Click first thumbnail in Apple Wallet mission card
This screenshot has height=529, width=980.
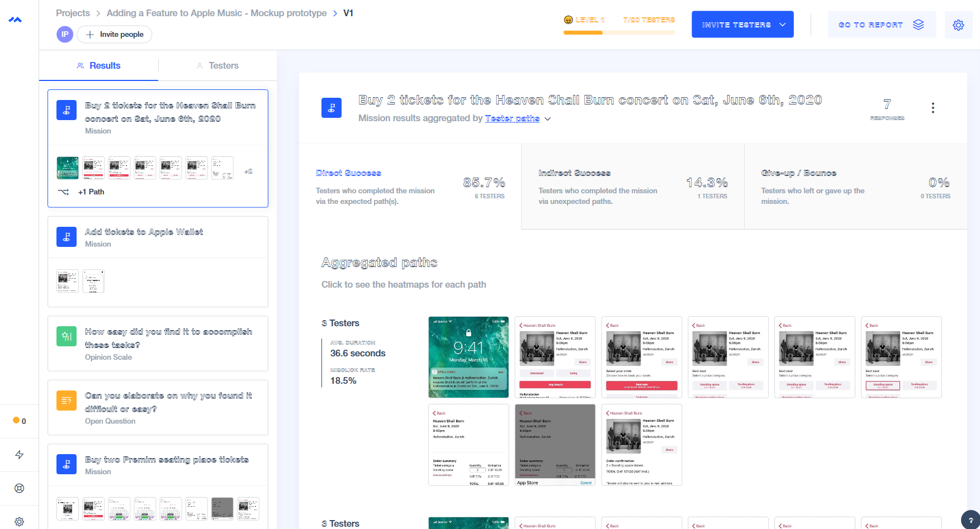coord(68,281)
